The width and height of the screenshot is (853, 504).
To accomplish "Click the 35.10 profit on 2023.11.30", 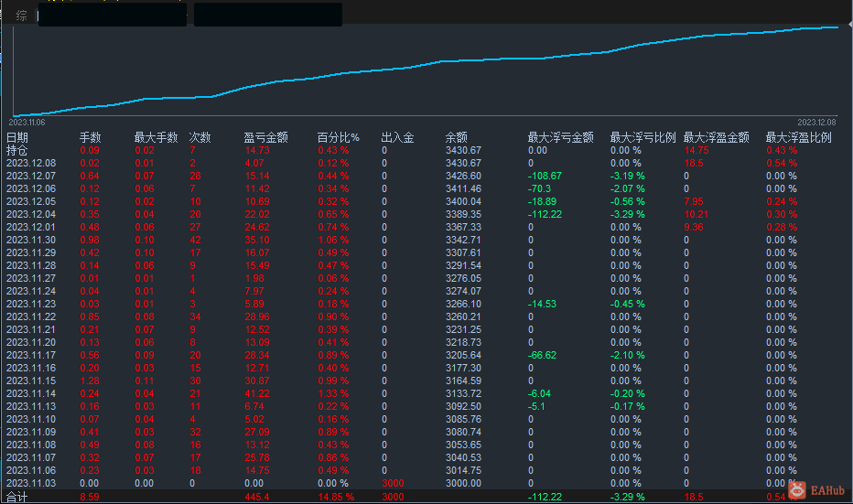I will pos(257,240).
